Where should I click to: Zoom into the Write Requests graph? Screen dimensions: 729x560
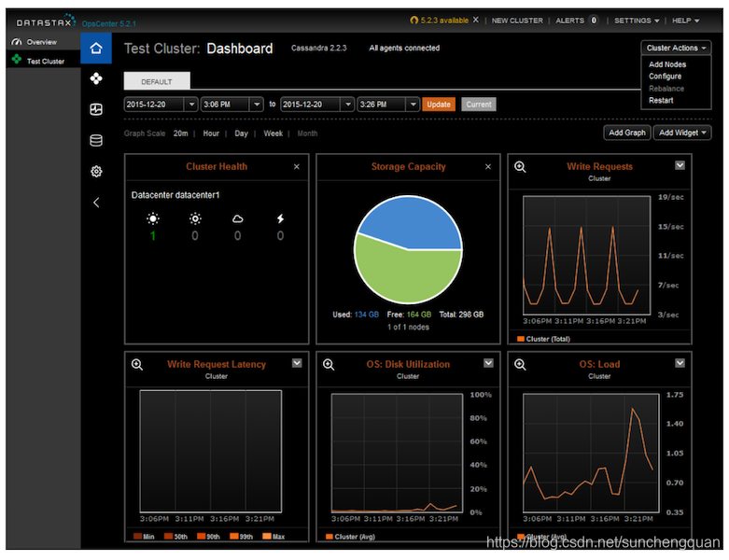point(520,166)
